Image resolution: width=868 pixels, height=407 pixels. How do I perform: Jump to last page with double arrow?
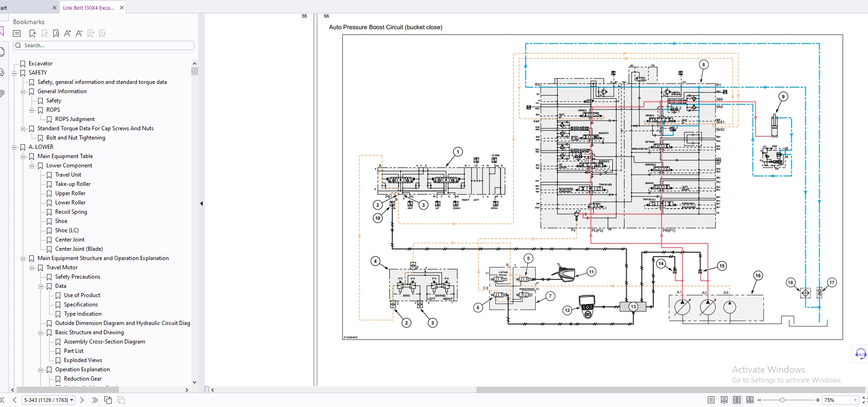[x=95, y=400]
